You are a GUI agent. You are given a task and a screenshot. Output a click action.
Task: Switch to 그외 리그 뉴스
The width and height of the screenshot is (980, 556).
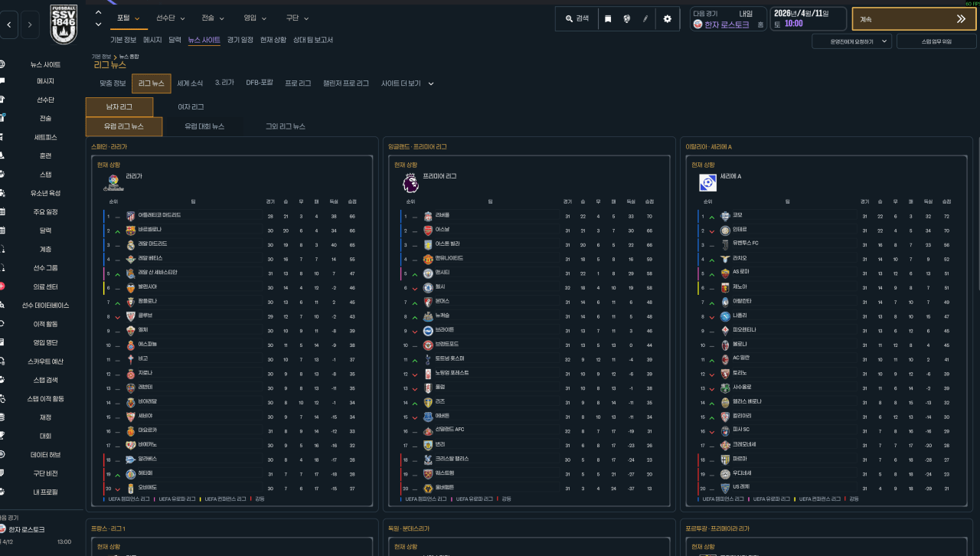[x=285, y=126]
